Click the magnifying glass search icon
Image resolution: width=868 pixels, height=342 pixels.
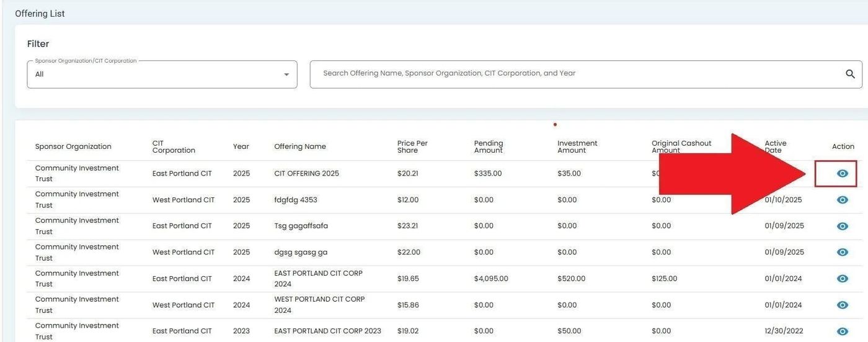click(x=850, y=74)
